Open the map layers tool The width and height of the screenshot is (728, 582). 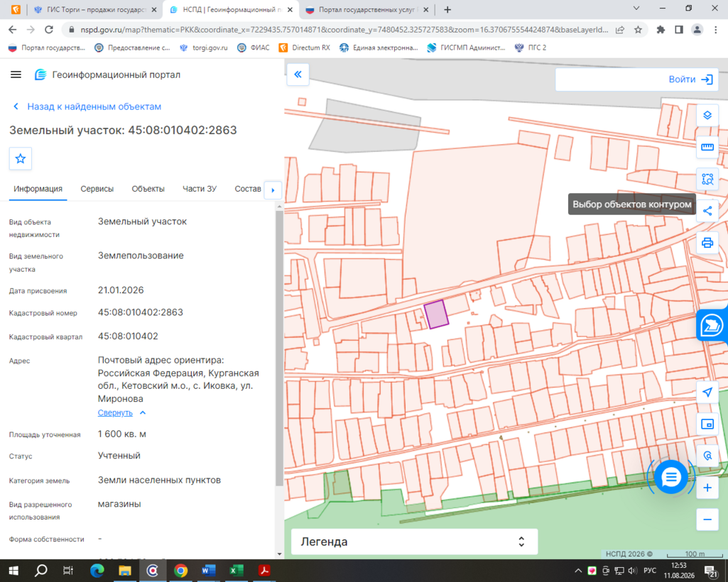click(707, 115)
